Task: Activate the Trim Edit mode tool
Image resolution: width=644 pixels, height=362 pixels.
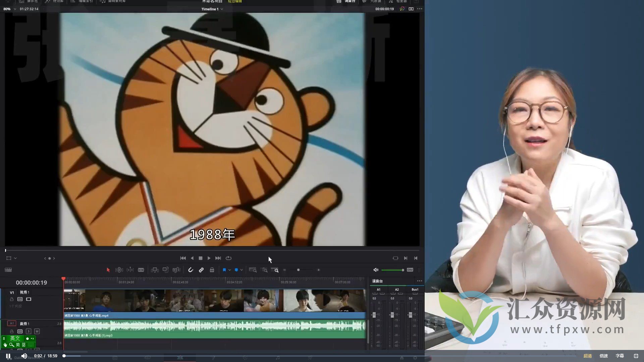Action: pyautogui.click(x=119, y=270)
